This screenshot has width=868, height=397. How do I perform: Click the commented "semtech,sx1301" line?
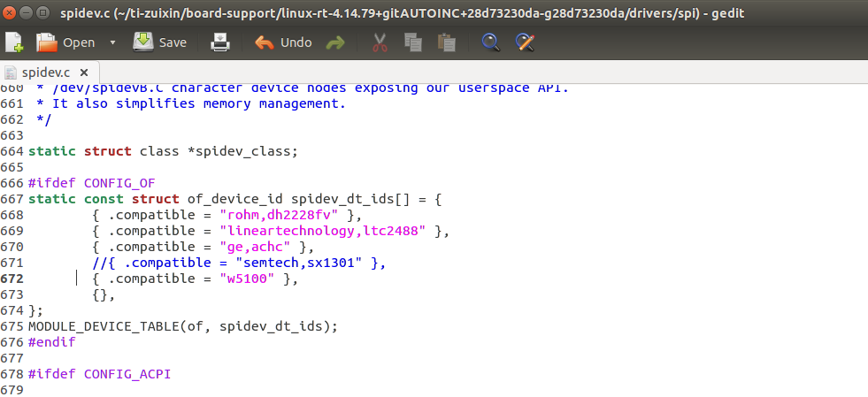click(239, 263)
